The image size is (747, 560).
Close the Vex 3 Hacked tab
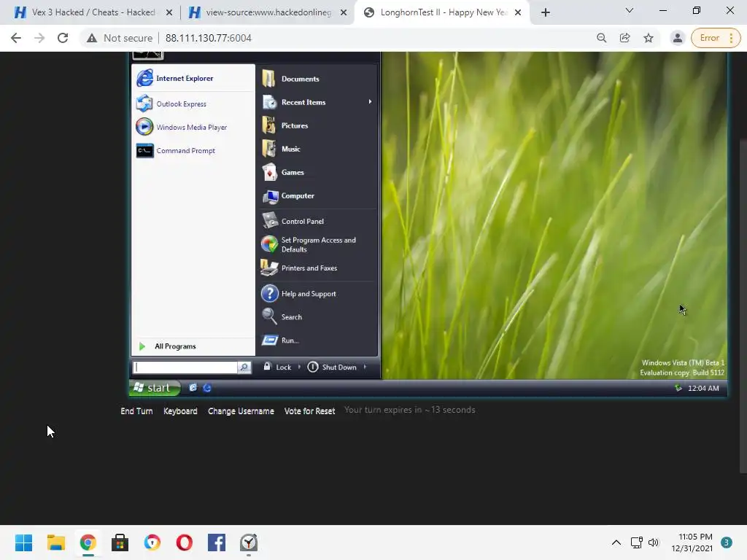point(169,12)
